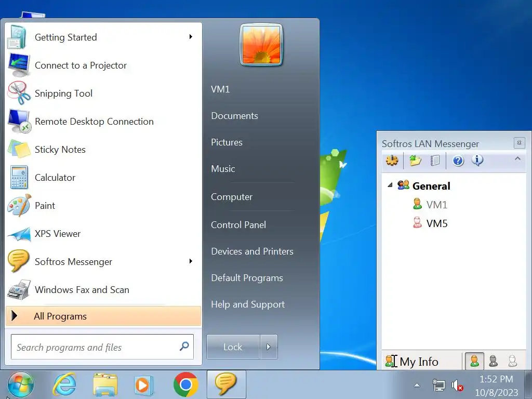This screenshot has height=399, width=532.
Task: Click the Calculator icon
Action: [x=19, y=177]
